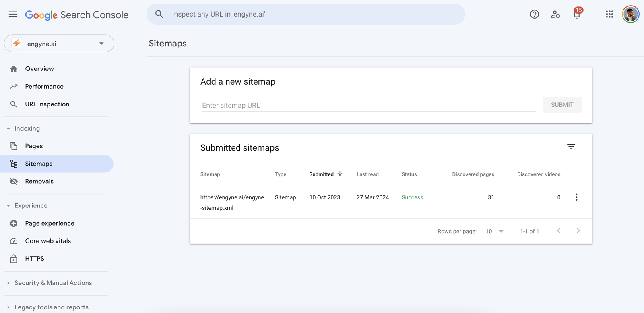Click the Google Search Console logo

pyautogui.click(x=77, y=15)
